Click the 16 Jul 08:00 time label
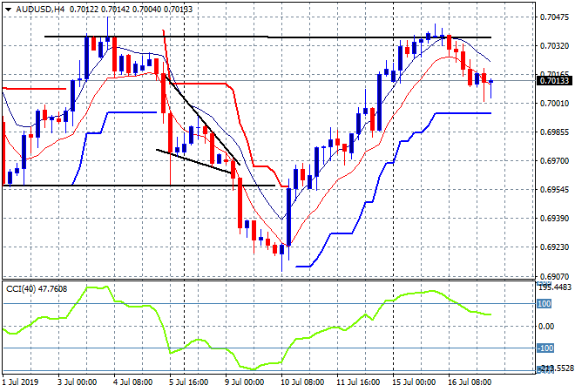Screen dimensions: 575x392 point(470,382)
